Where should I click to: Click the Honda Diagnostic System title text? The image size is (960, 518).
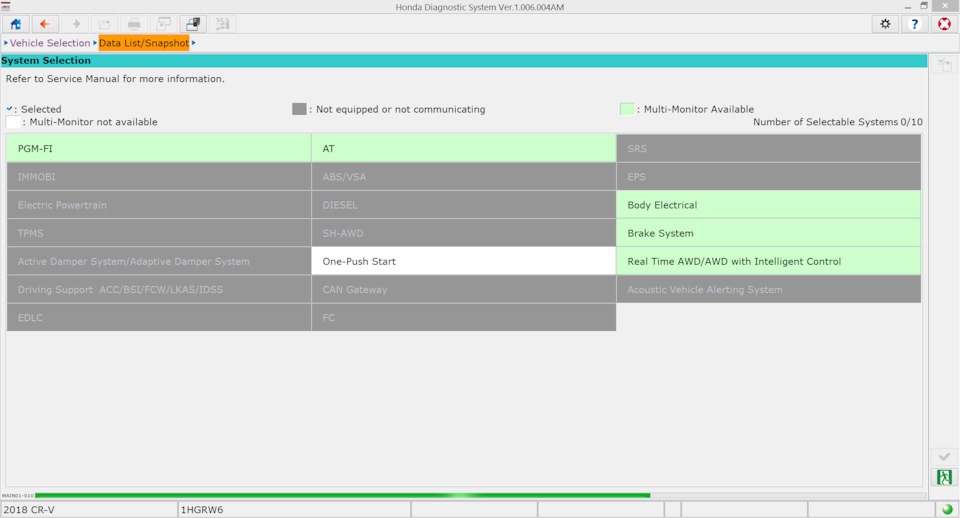click(479, 7)
